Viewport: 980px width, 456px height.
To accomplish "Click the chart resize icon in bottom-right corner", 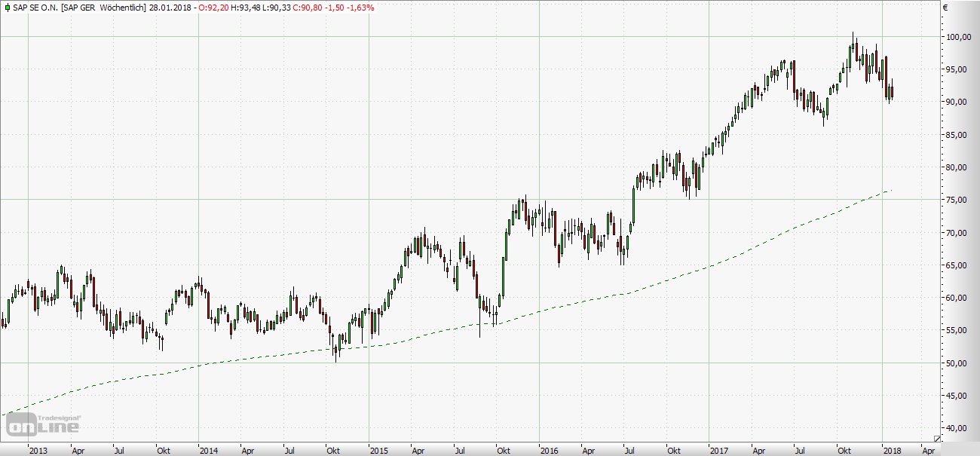I will (937, 438).
